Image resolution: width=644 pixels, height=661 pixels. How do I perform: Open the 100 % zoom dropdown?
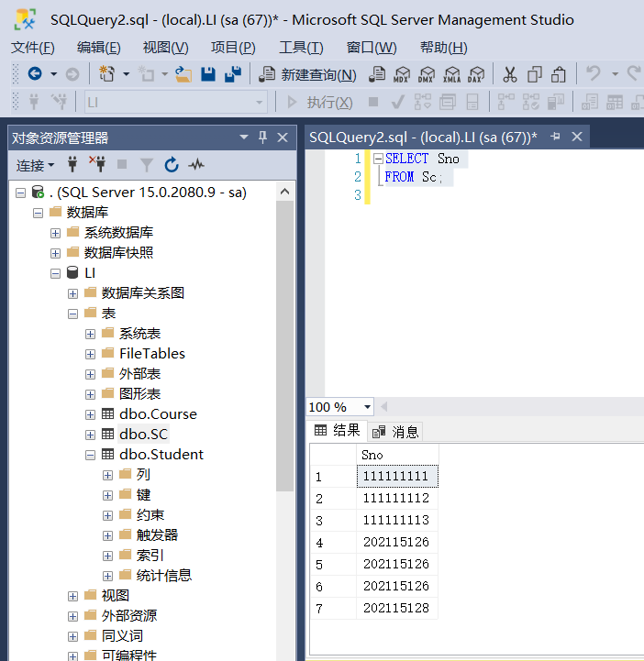[x=367, y=407]
